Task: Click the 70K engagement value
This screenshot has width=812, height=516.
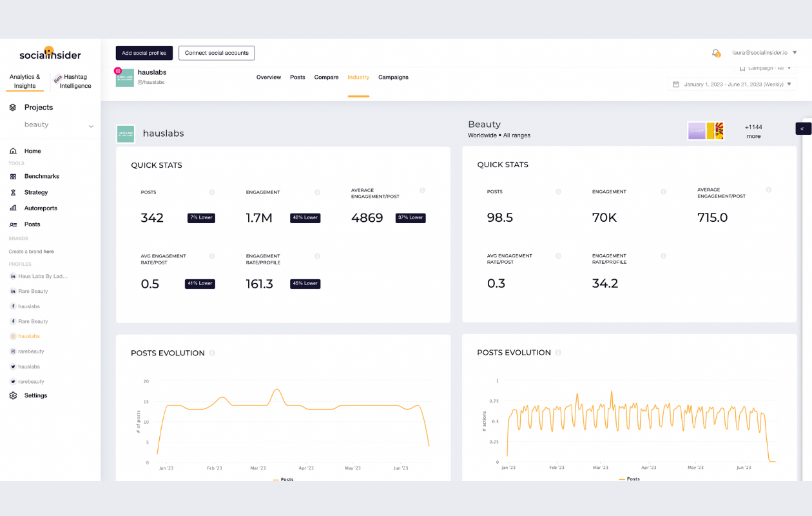Action: coord(604,218)
